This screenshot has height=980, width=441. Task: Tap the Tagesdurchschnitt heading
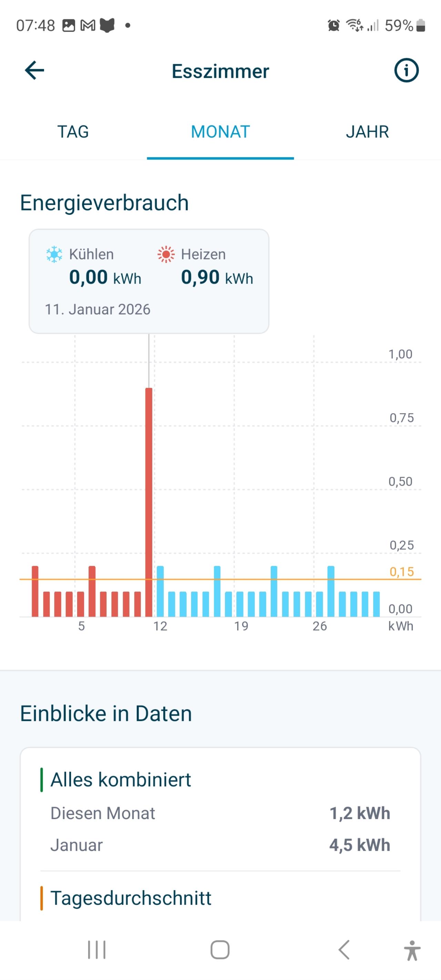(131, 898)
